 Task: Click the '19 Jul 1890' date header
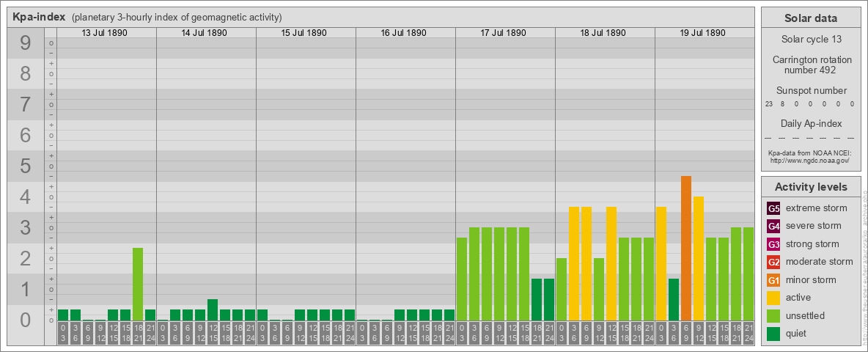click(x=702, y=33)
